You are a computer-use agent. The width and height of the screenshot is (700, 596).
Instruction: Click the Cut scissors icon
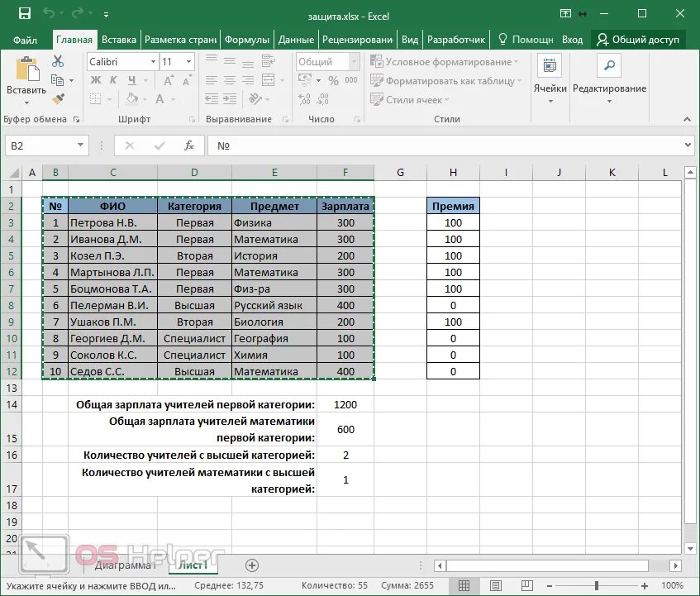(x=58, y=60)
